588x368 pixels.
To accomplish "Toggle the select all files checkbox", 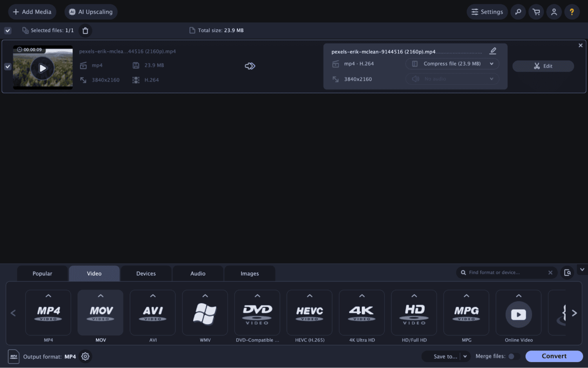I will (x=8, y=31).
